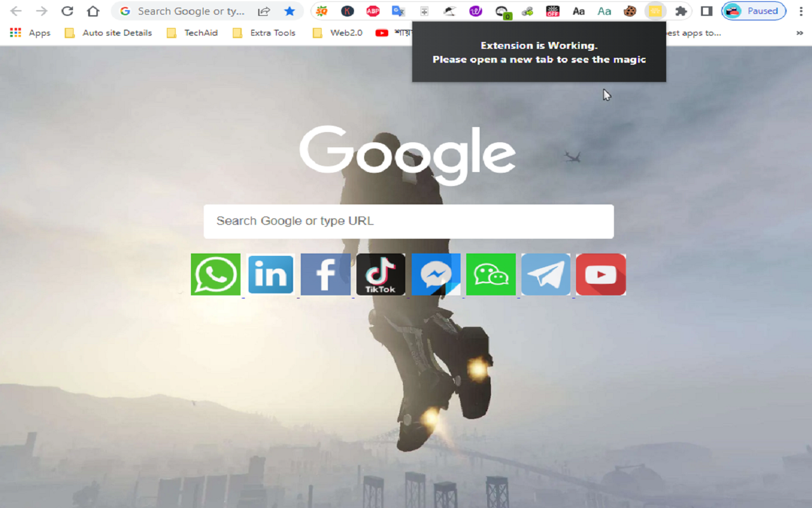
Task: Toggle the browser side panel
Action: pos(706,11)
